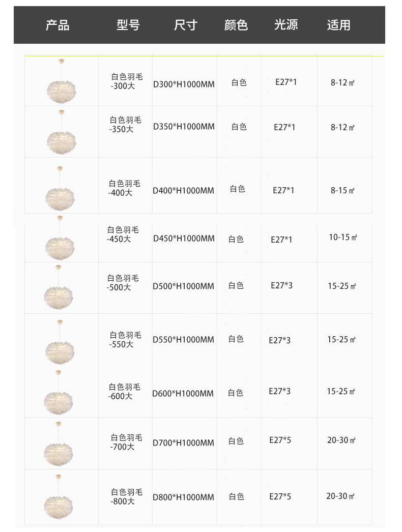Click the 光源 column header
This screenshot has height=532, width=402.
click(x=286, y=25)
